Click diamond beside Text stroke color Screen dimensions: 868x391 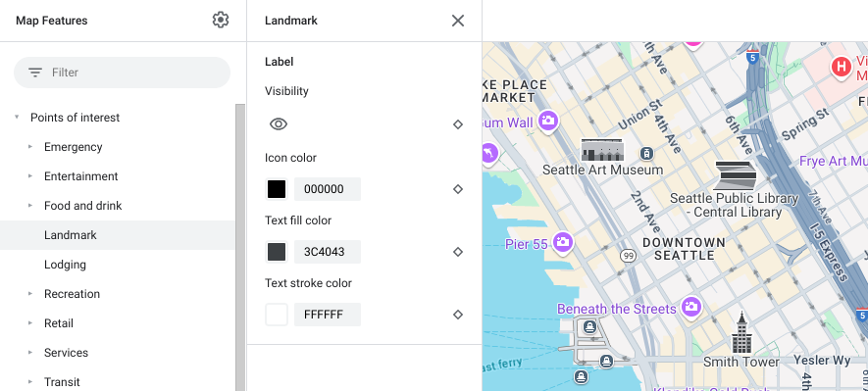pos(458,315)
